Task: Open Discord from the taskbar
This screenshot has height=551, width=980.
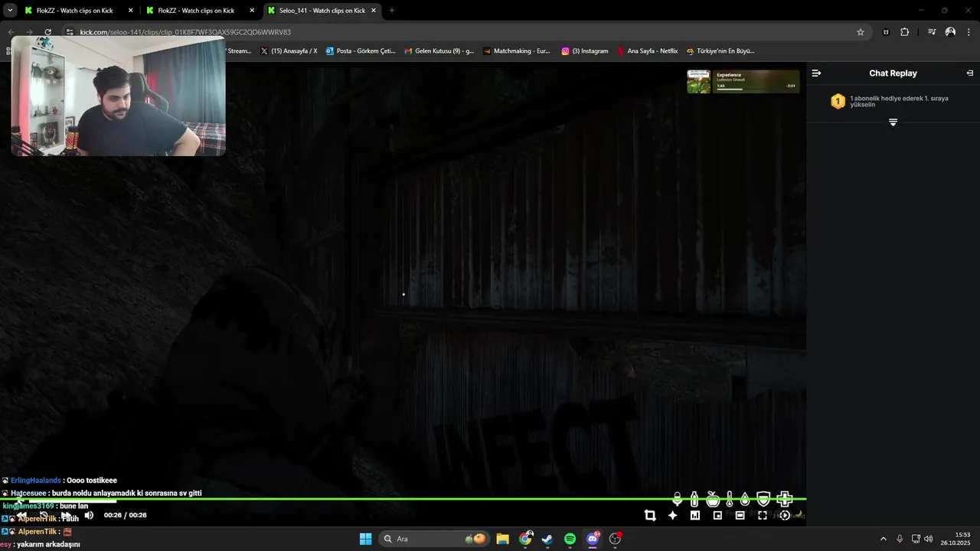Action: (593, 539)
